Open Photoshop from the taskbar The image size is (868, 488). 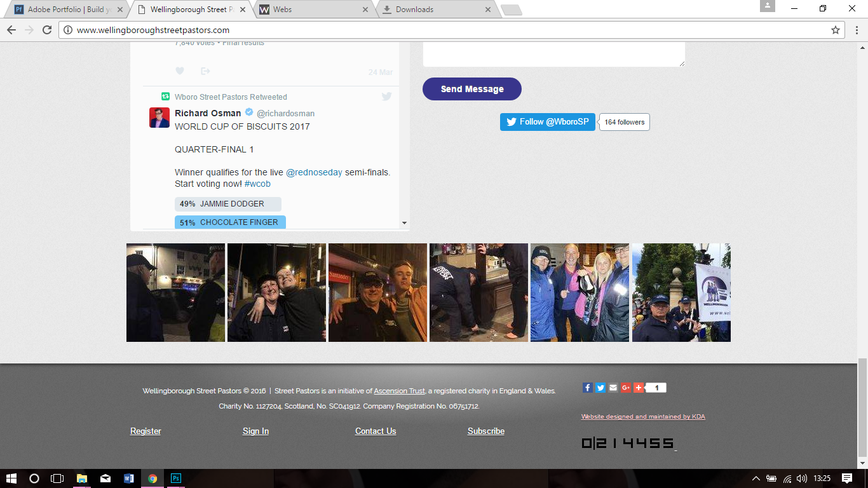click(176, 478)
